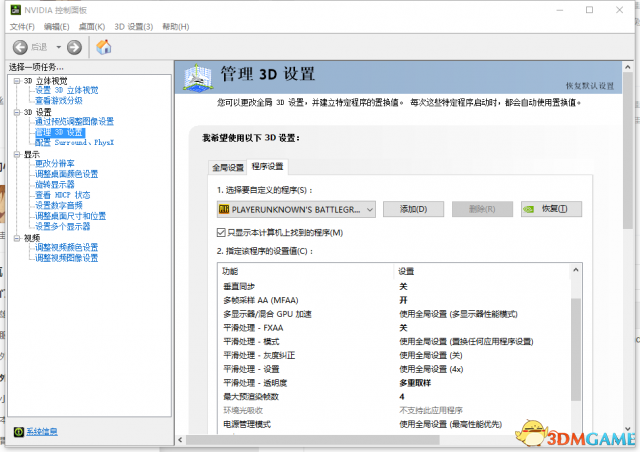Screen dimensions: 640x452
Task: Click the NVIDIA logo in title bar
Action: point(14,8)
